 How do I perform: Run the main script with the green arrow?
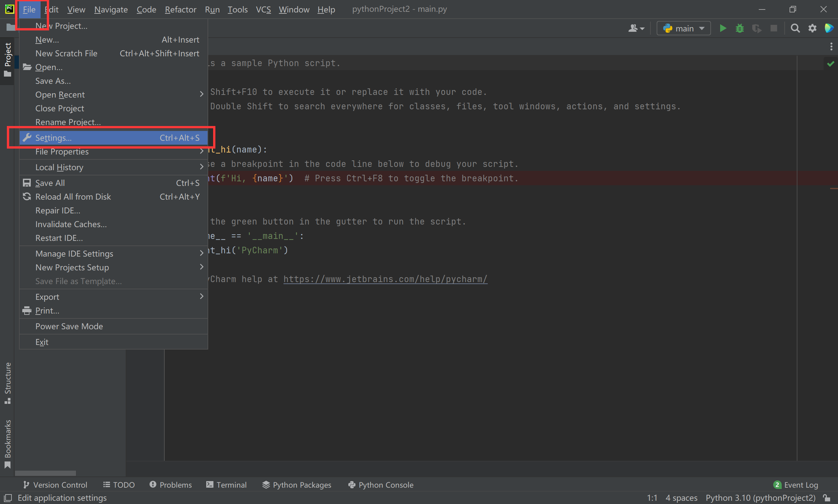click(723, 28)
